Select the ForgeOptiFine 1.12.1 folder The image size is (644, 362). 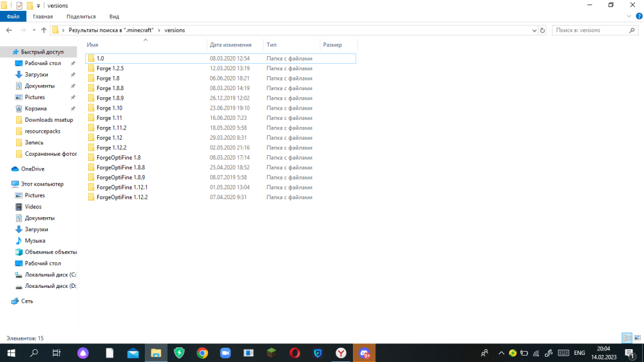(x=220, y=187)
